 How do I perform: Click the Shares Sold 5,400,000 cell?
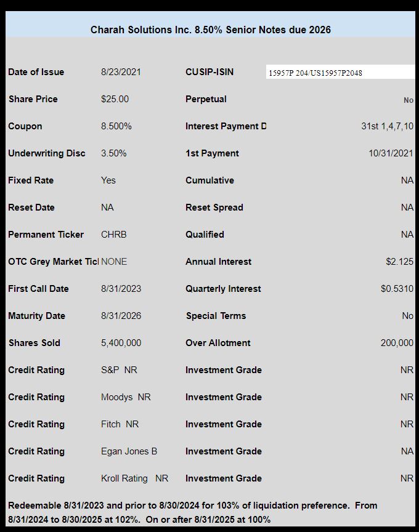pos(121,343)
